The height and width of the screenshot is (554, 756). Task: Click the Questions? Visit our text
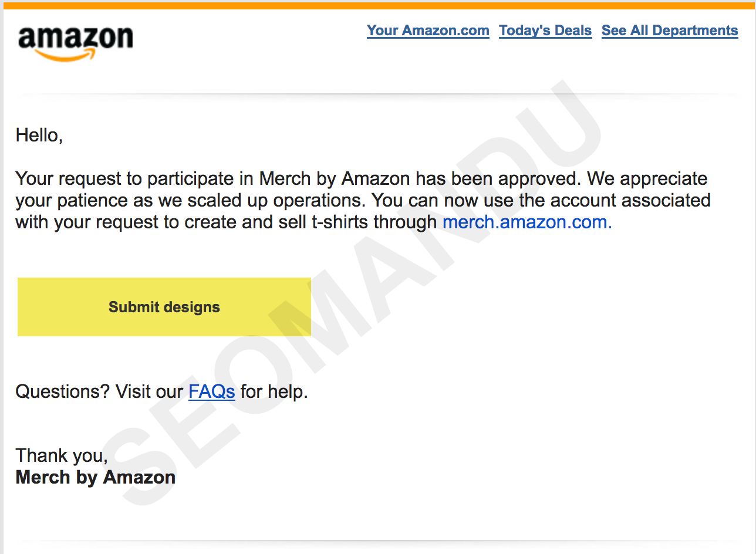click(x=100, y=391)
